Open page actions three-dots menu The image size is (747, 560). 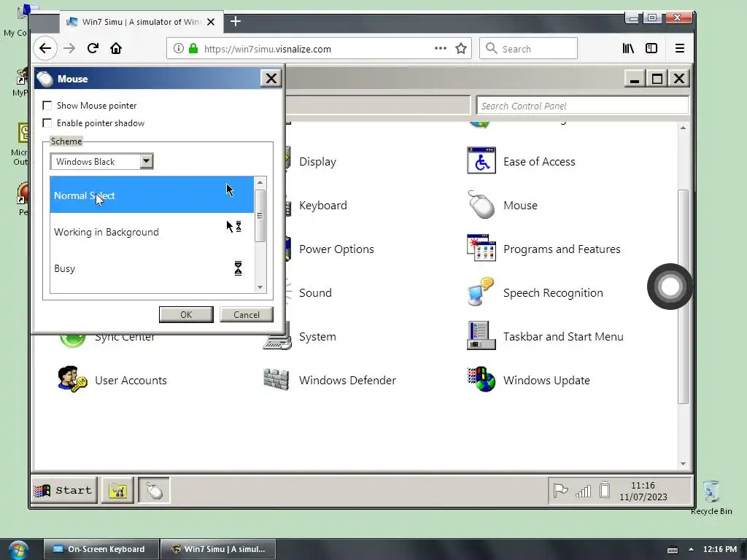(441, 48)
